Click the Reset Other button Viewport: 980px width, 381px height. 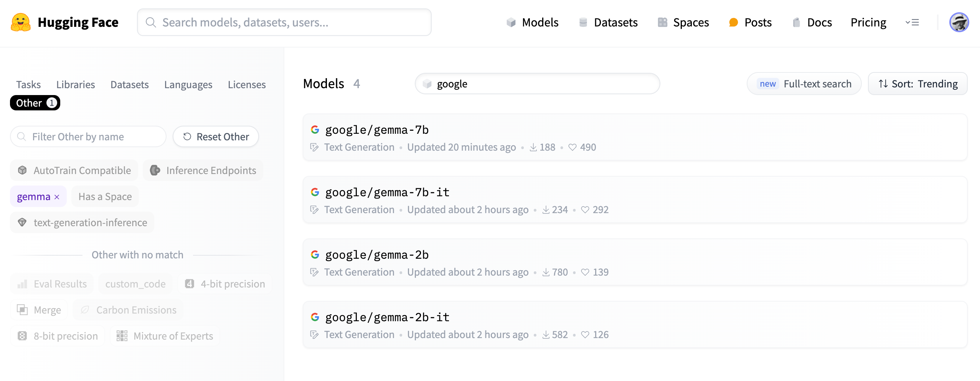pyautogui.click(x=216, y=137)
